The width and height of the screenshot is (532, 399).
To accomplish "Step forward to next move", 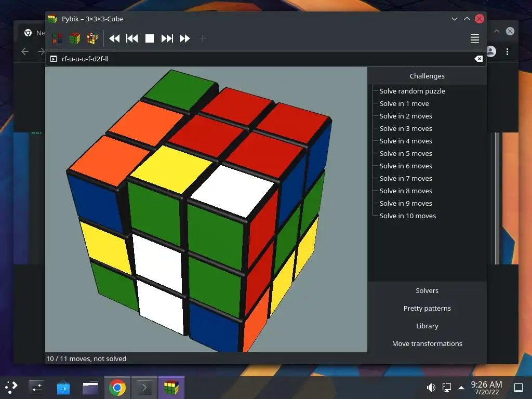I will pyautogui.click(x=167, y=38).
